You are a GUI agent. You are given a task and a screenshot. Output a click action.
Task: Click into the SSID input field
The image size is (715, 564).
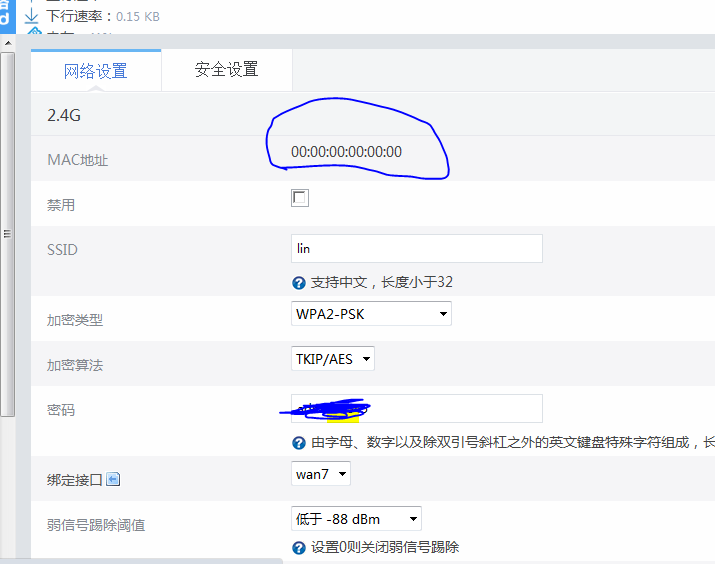(x=416, y=248)
